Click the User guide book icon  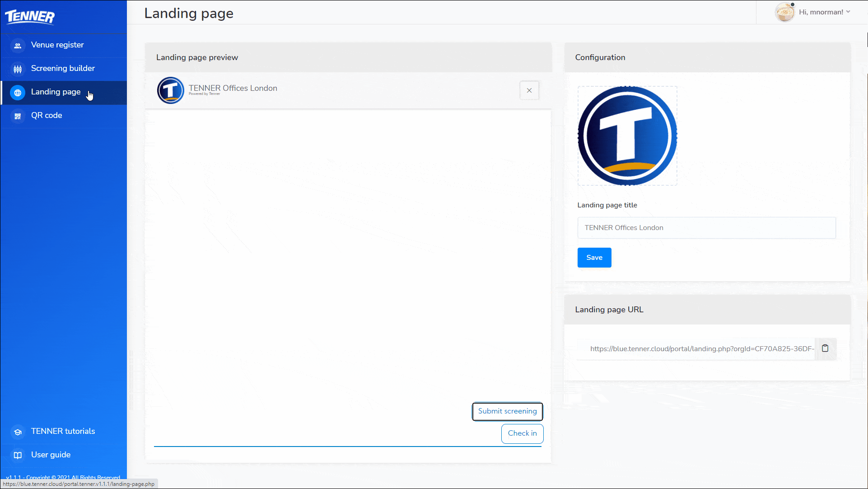[x=18, y=456]
